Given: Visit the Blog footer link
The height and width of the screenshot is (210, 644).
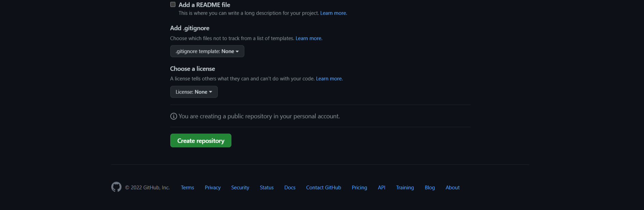Looking at the screenshot, I should pos(430,187).
